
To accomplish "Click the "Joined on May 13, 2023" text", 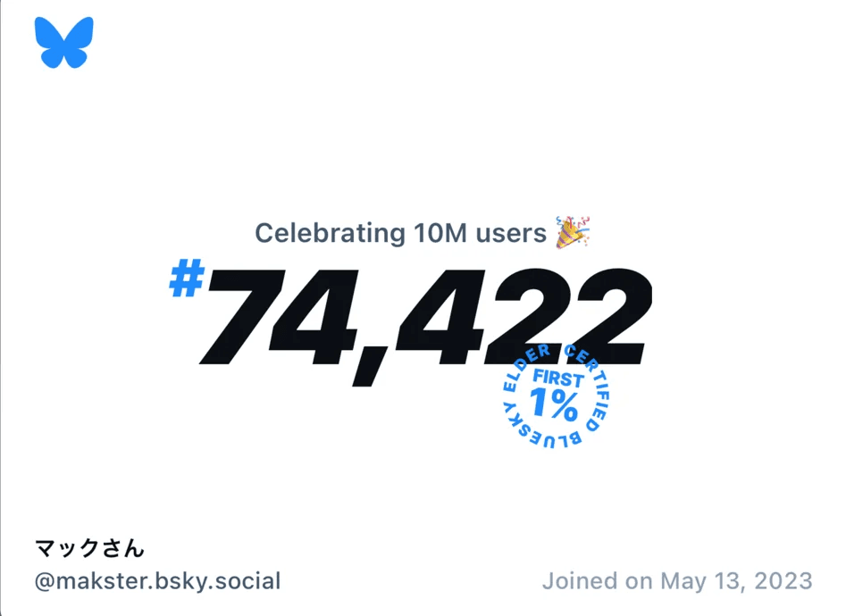I will 677,581.
